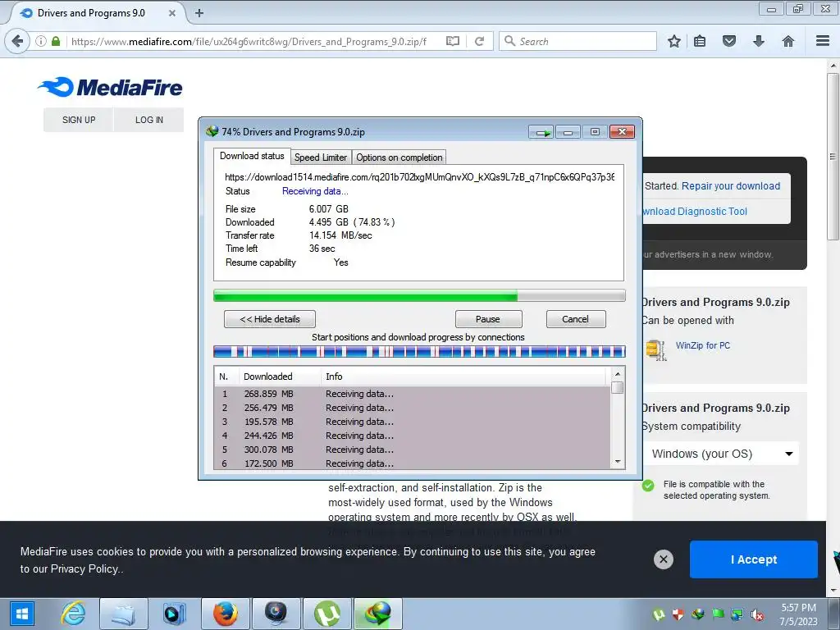Image resolution: width=840 pixels, height=630 pixels.
Task: Click the green download progress bar
Action: pyautogui.click(x=419, y=295)
